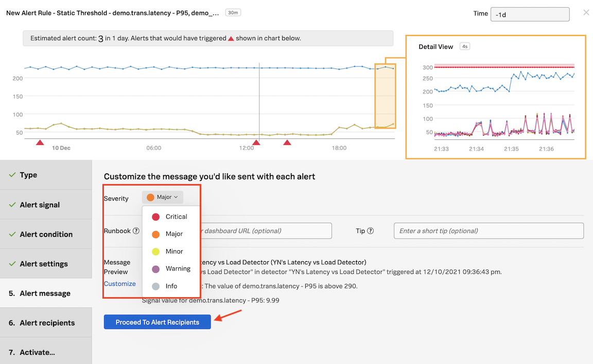Close the New Alert Rule dialog
Viewport: 593px width, 364px height.
(586, 12)
